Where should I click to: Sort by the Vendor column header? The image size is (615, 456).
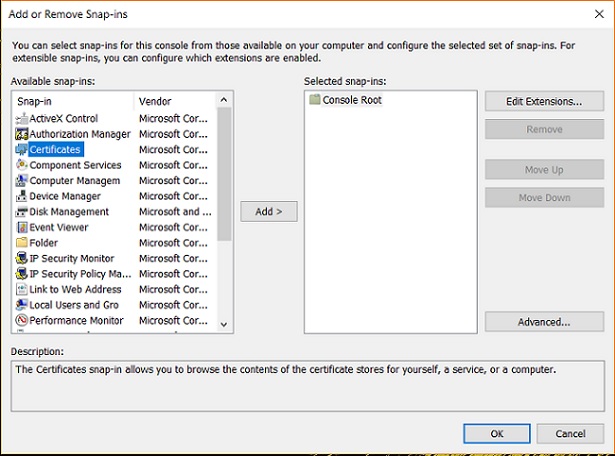pos(174,102)
